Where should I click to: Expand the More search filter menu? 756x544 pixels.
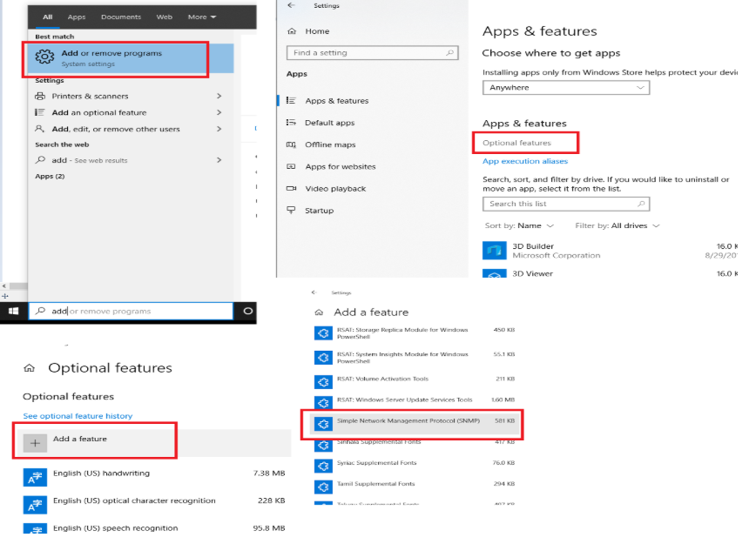202,17
